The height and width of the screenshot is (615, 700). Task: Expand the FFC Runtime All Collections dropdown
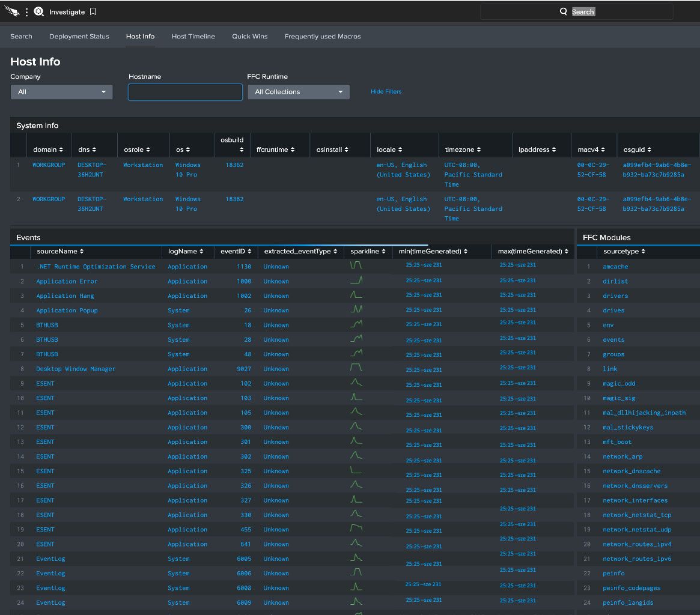[x=299, y=92]
